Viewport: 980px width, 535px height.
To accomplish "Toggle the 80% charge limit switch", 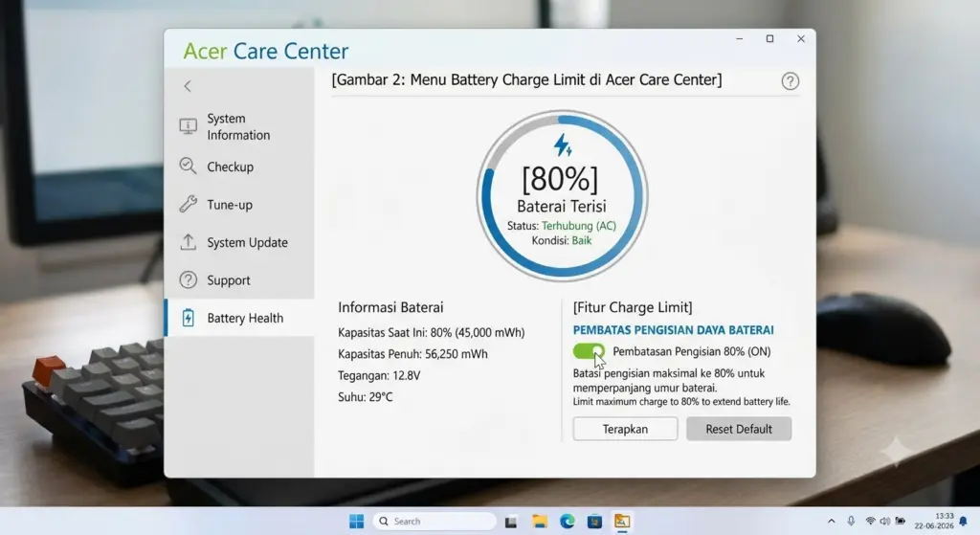I will tap(589, 351).
